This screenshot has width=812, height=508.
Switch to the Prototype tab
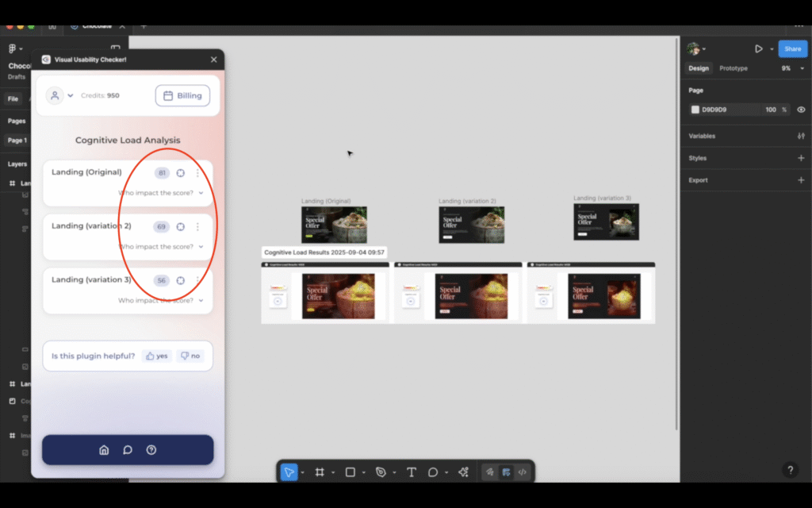click(x=733, y=68)
